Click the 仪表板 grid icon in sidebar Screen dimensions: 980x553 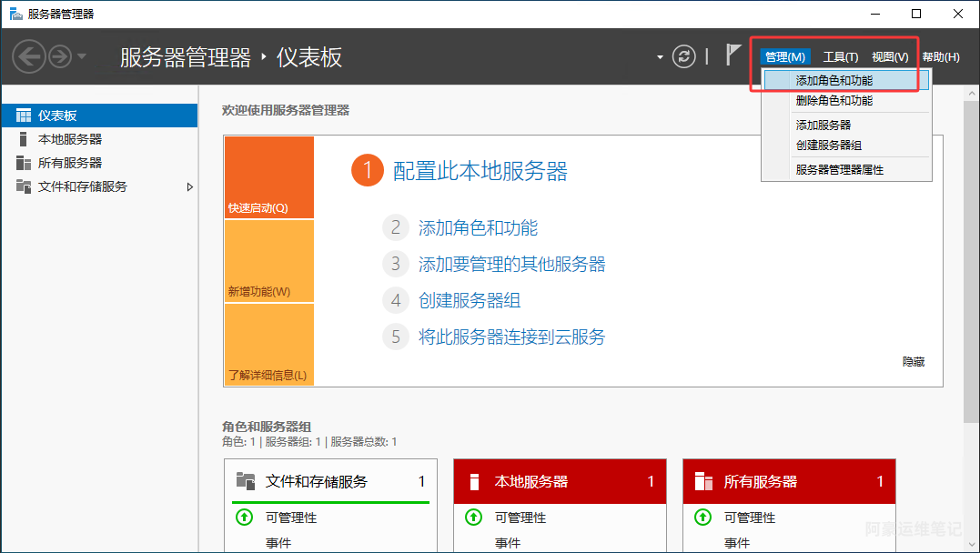pyautogui.click(x=24, y=116)
